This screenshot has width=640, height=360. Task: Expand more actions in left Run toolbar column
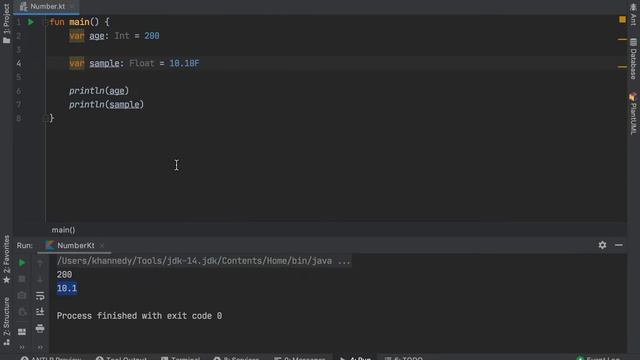[x=22, y=347]
